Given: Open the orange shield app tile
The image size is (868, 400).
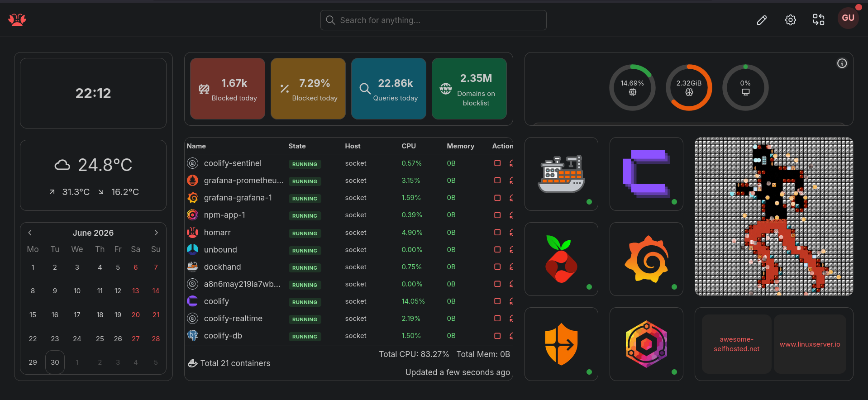Looking at the screenshot, I should click(561, 344).
